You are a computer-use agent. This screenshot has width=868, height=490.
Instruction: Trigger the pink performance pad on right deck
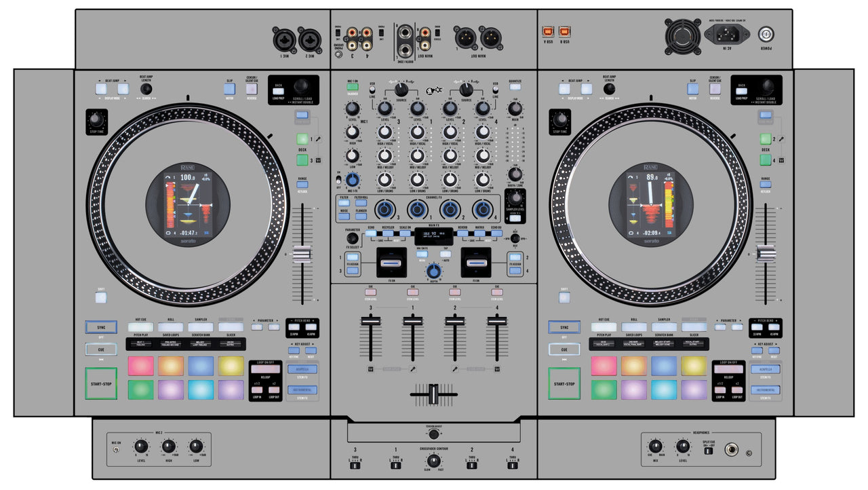(x=604, y=366)
